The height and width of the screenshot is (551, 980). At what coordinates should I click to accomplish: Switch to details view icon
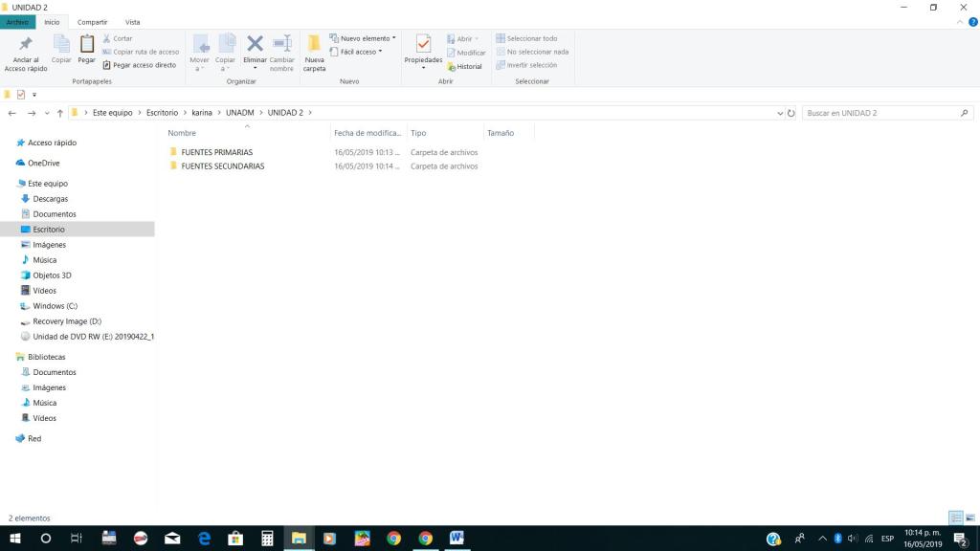point(956,518)
